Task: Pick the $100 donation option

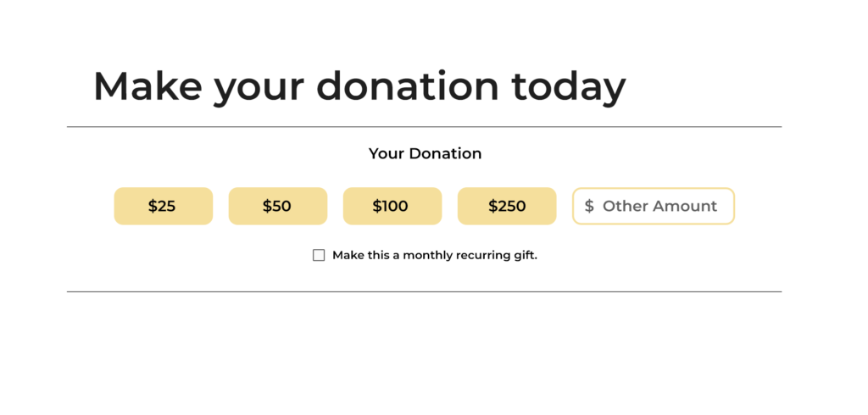Action: 392,206
